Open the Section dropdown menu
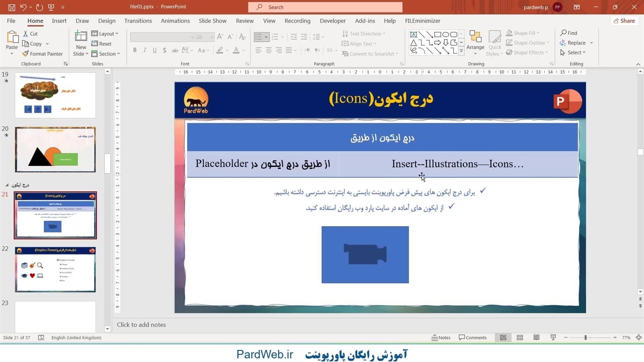The height and width of the screenshot is (362, 644). pos(105,54)
